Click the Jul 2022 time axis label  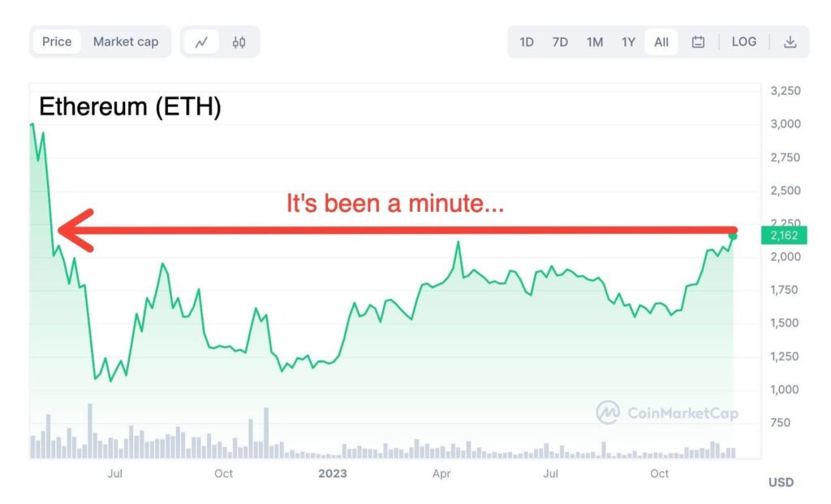(115, 473)
